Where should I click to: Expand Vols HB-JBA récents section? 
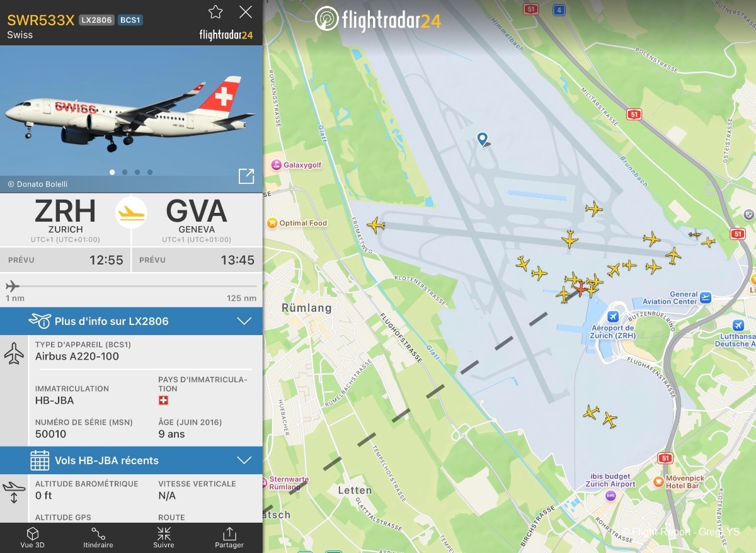[x=131, y=460]
